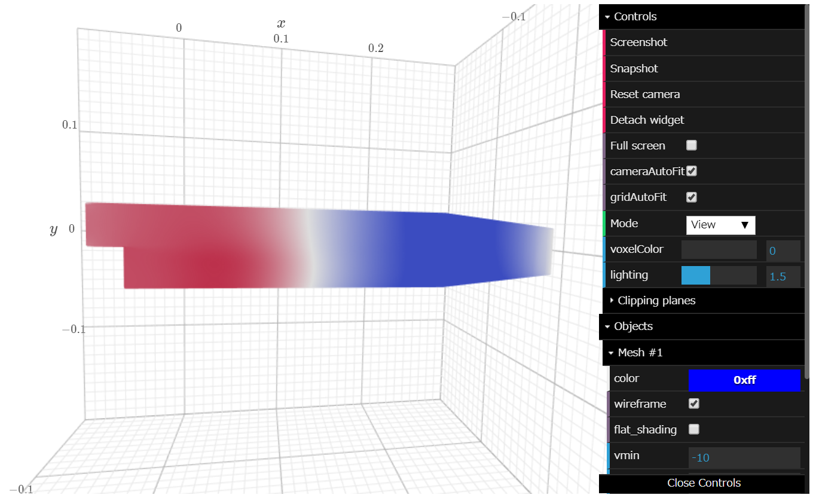Viewport: 816px width, 504px height.
Task: Close the Controls panel
Action: point(704,483)
